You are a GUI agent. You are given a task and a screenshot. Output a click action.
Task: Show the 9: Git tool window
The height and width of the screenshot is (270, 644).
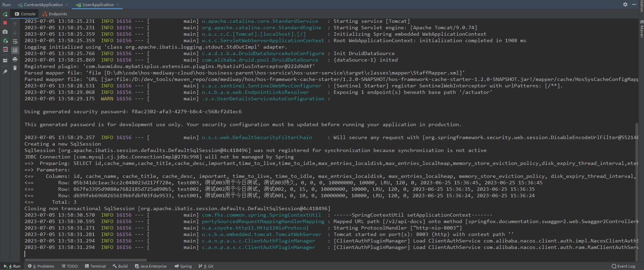coord(206,266)
